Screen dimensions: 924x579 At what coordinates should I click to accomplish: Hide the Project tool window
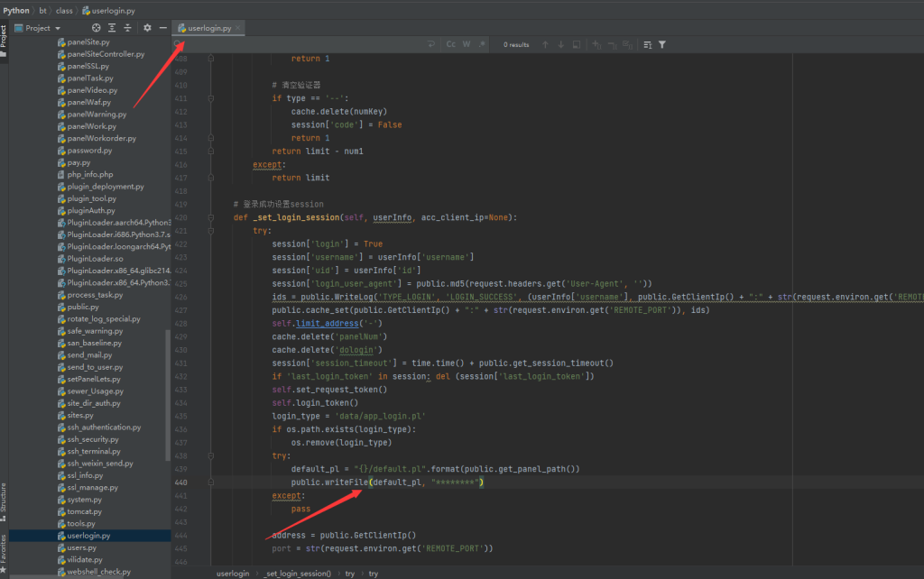(x=162, y=28)
